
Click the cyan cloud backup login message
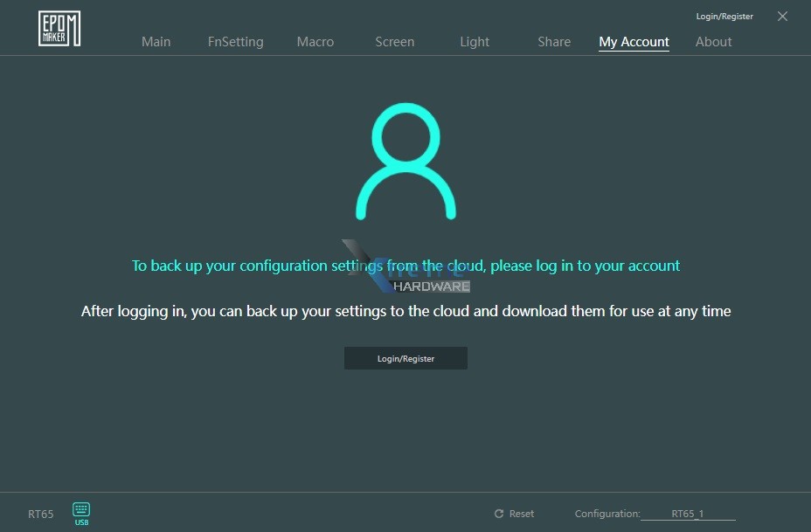click(x=405, y=266)
